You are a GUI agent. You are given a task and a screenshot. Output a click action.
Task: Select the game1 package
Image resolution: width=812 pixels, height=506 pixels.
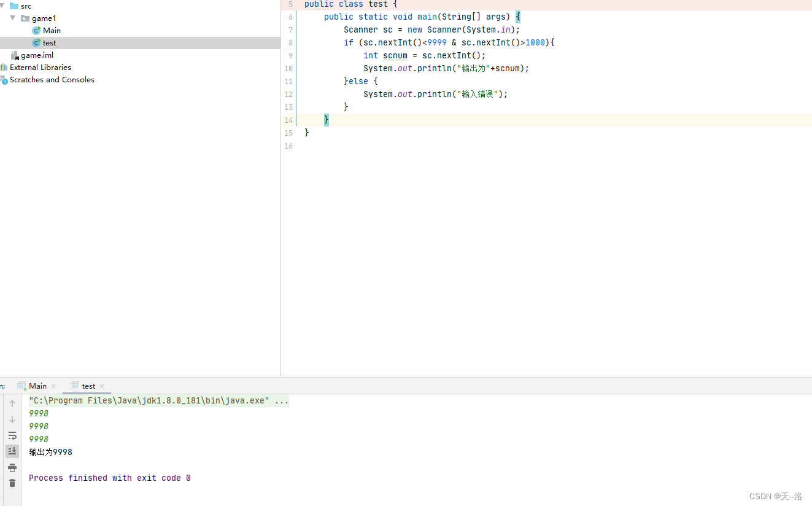click(x=44, y=18)
